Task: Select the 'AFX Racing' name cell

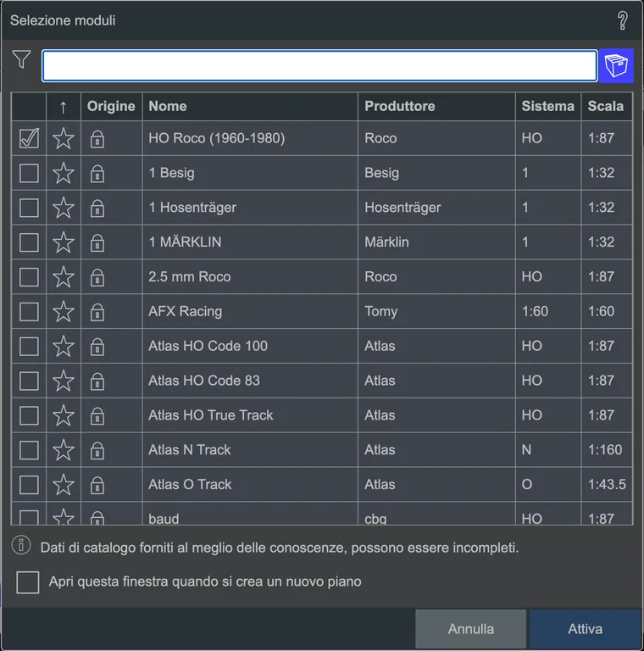Action: click(x=250, y=311)
